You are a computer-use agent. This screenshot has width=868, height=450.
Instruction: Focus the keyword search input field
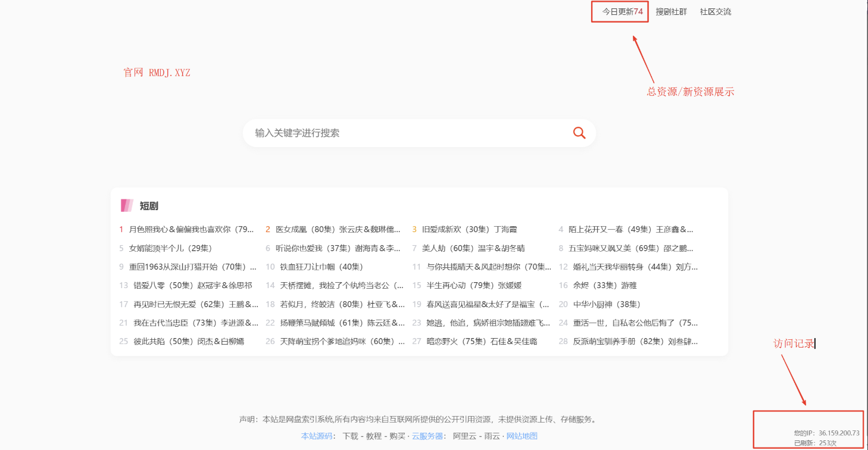click(405, 133)
